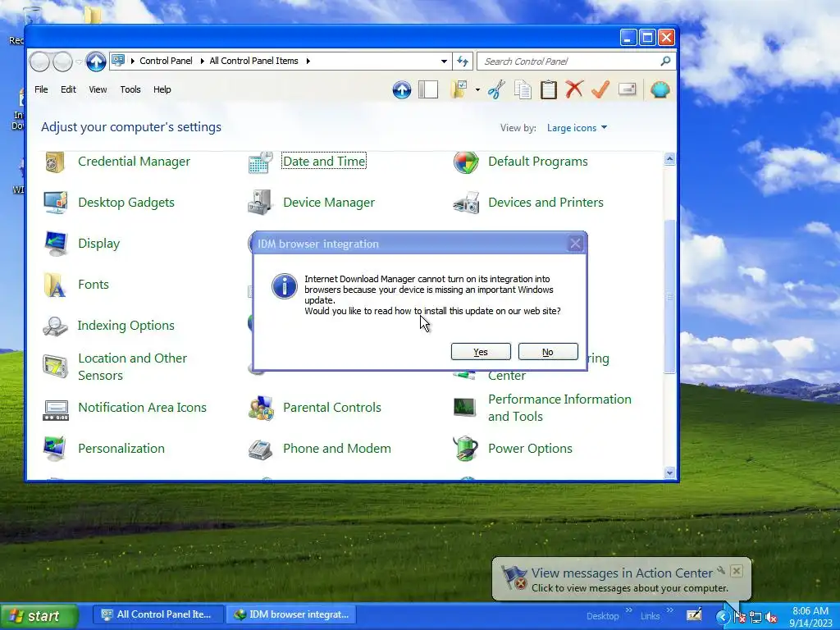This screenshot has width=840, height=630.
Task: Open Power Options icon
Action: 466,449
